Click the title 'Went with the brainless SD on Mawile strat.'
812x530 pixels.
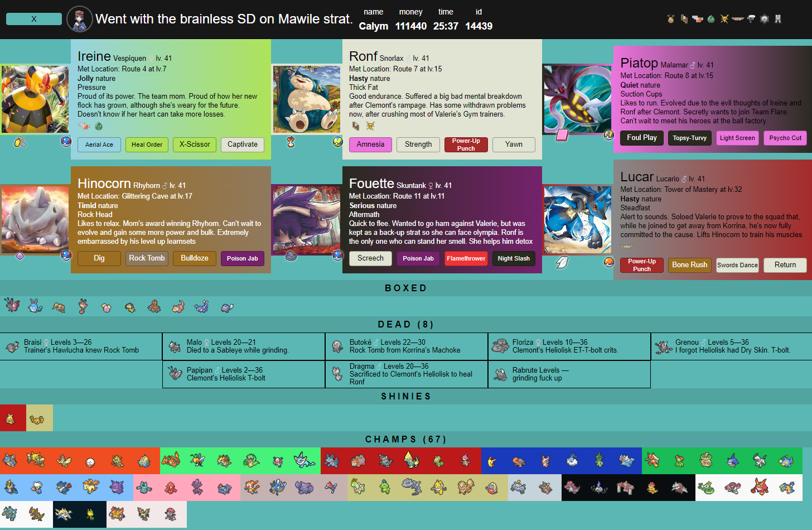coord(224,19)
